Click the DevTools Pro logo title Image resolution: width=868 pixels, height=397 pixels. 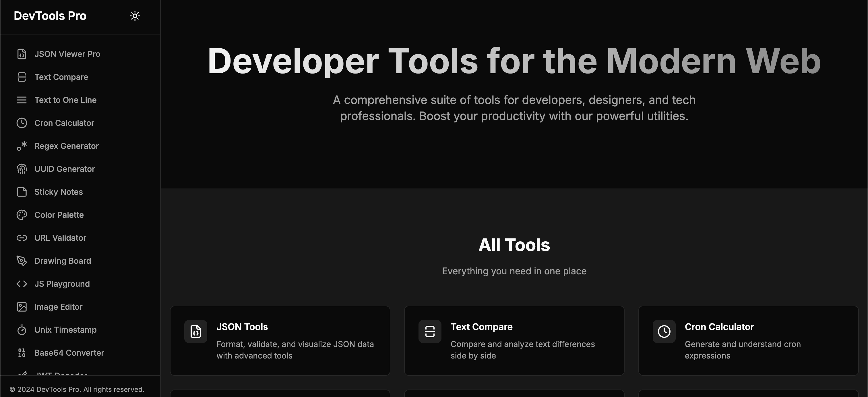50,16
